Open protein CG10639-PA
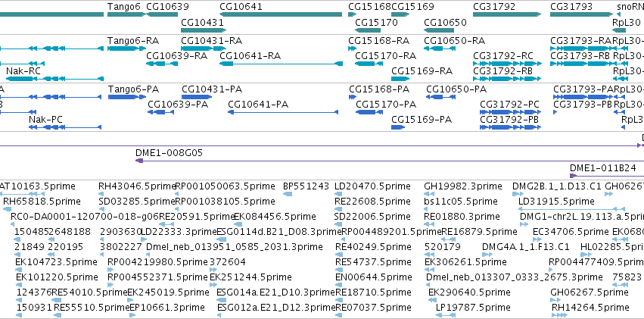Image resolution: width=644 pixels, height=319 pixels. [x=178, y=105]
